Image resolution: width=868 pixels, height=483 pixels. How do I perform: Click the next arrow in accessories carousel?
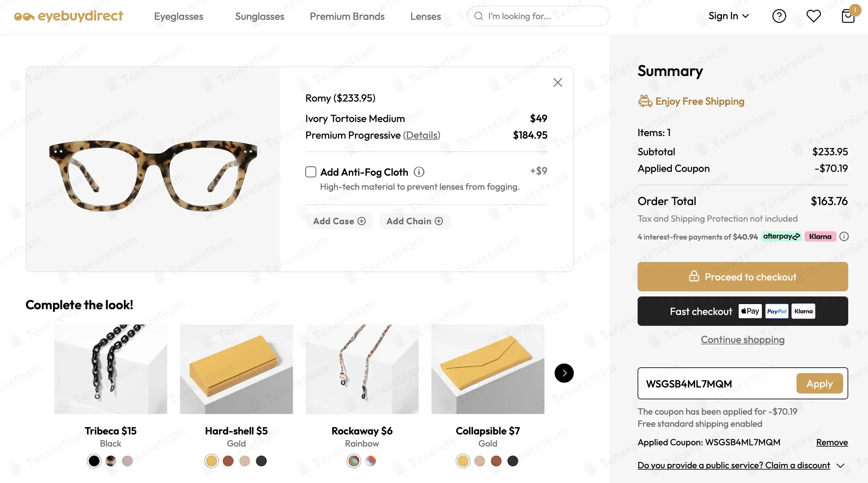(564, 373)
